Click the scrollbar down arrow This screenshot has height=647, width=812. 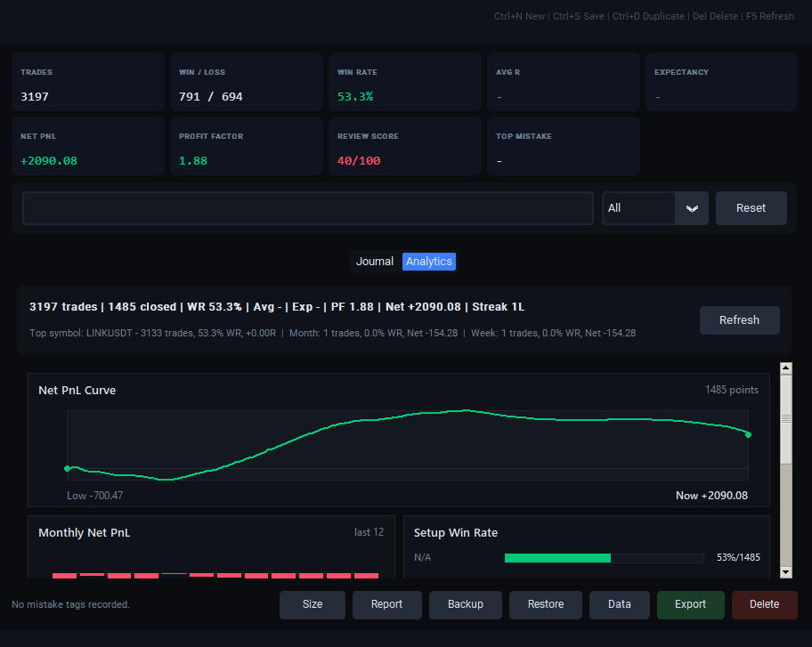(x=785, y=572)
